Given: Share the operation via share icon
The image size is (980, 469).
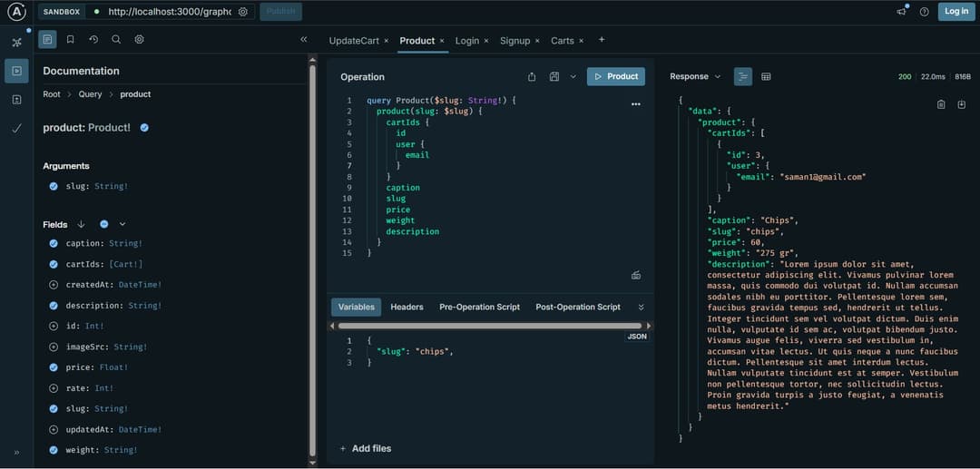Looking at the screenshot, I should pyautogui.click(x=532, y=77).
